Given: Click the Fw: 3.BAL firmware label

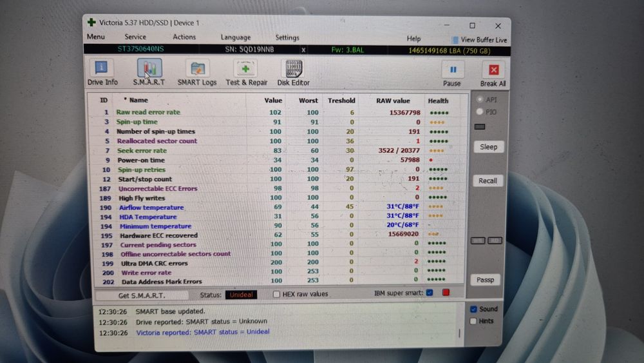Looking at the screenshot, I should (x=348, y=50).
